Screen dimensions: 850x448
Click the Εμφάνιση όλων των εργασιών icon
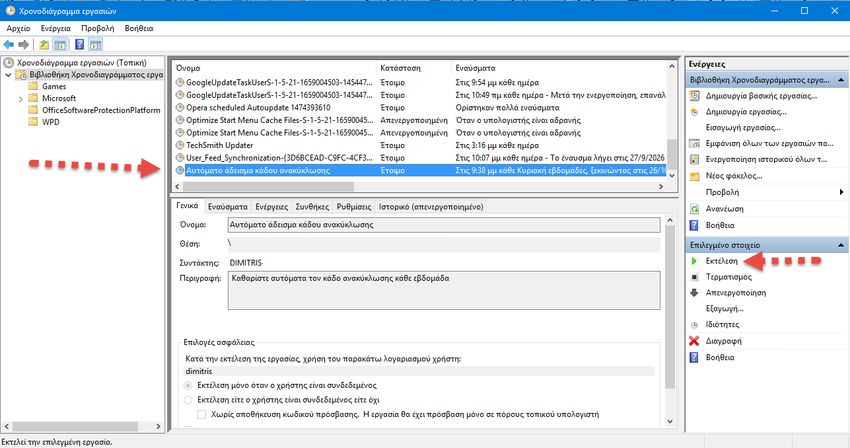coord(694,143)
